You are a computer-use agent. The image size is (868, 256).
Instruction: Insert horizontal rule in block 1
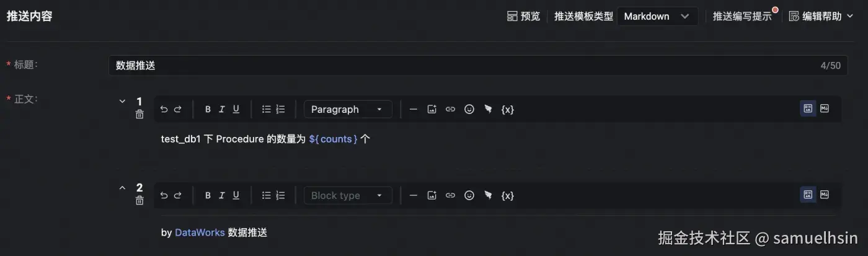(x=414, y=110)
